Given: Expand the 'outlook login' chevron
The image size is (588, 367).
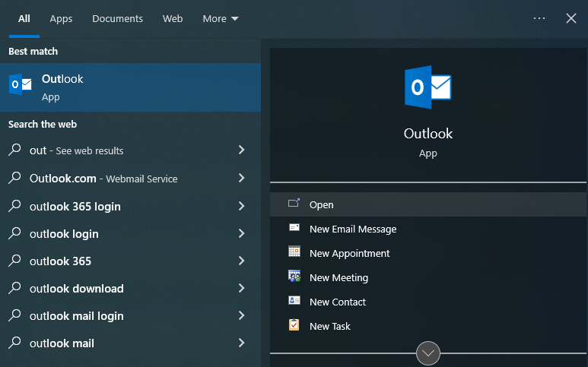Looking at the screenshot, I should (x=241, y=233).
